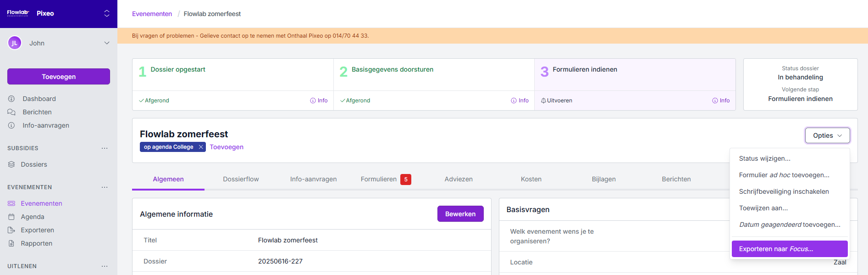The image size is (868, 275).
Task: Open Info for step 3 Formulieren indienen
Action: pyautogui.click(x=721, y=101)
